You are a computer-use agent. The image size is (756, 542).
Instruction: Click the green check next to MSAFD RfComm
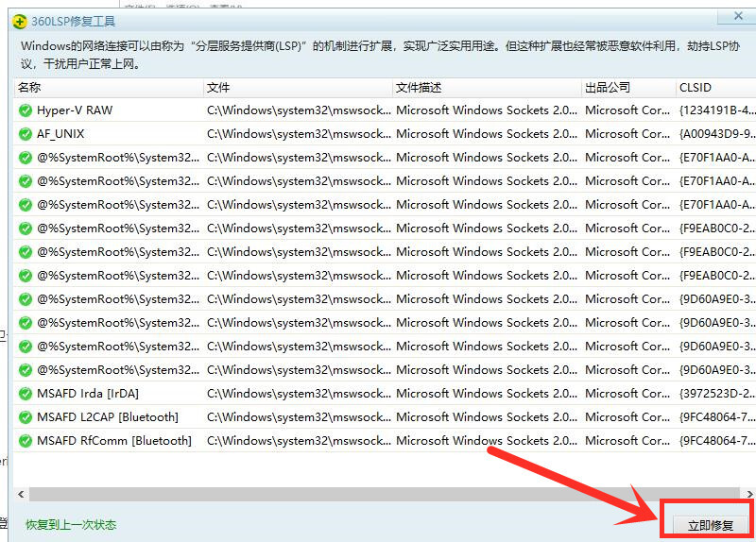click(26, 441)
